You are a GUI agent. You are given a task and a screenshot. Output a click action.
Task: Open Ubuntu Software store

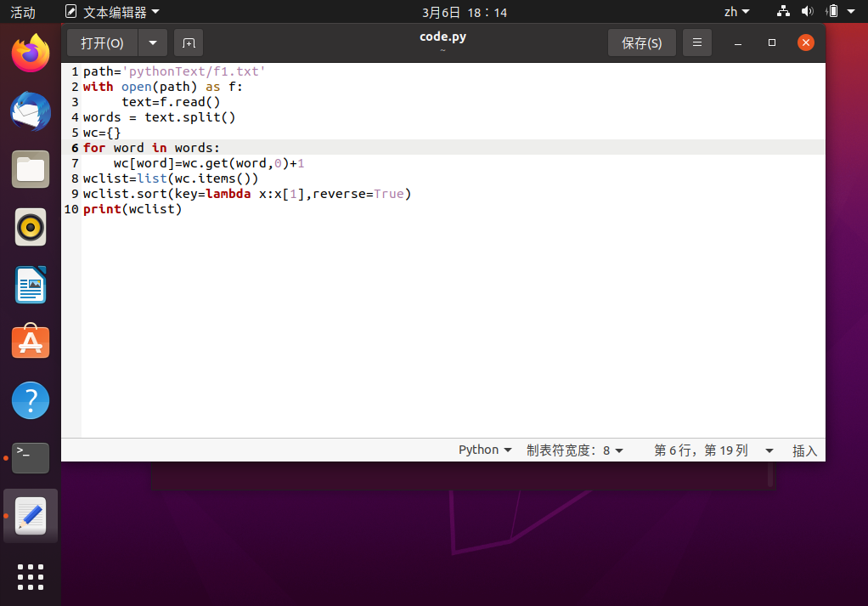click(x=31, y=342)
